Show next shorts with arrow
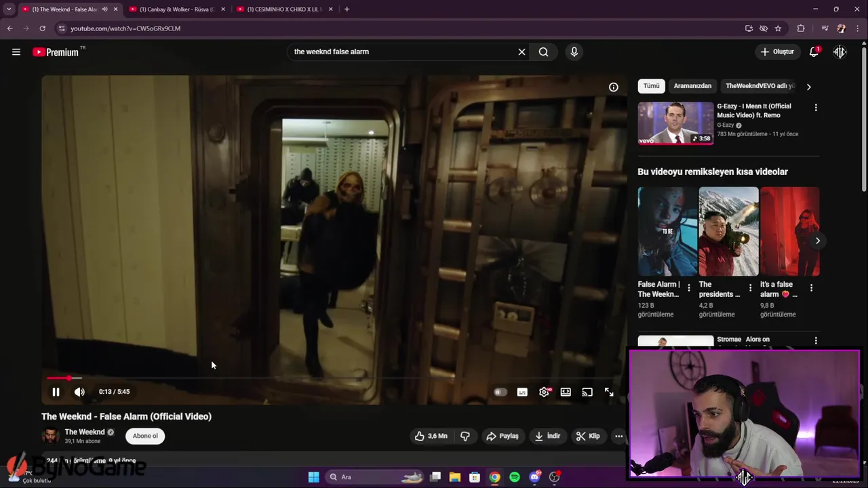Viewport: 868px width, 488px height. pyautogui.click(x=818, y=241)
